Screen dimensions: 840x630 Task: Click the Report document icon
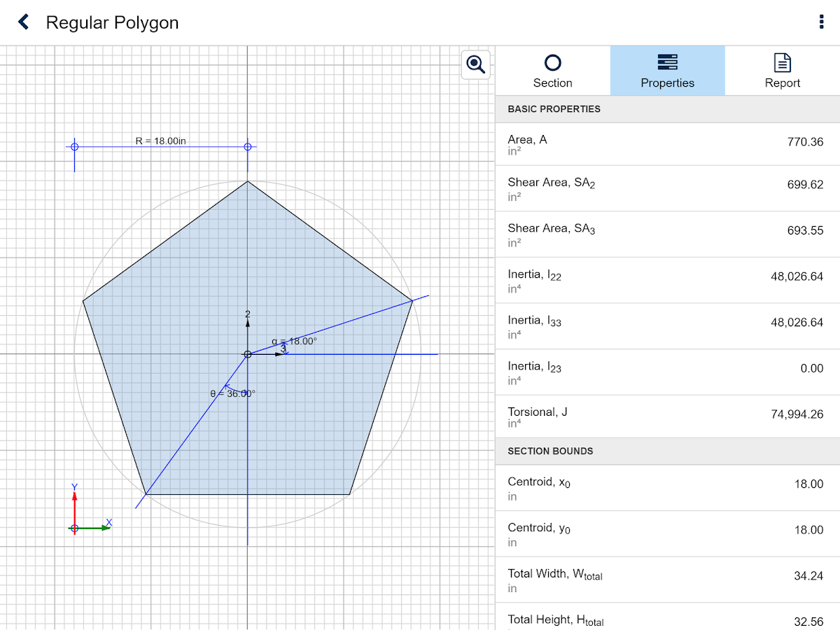[782, 63]
